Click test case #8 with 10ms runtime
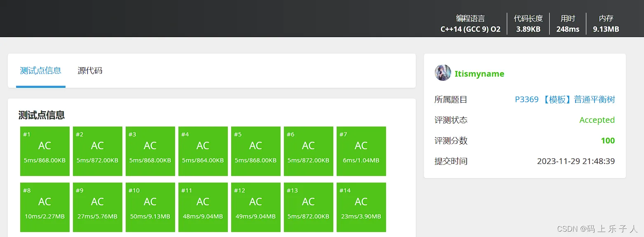This screenshot has width=644, height=237. pyautogui.click(x=45, y=207)
